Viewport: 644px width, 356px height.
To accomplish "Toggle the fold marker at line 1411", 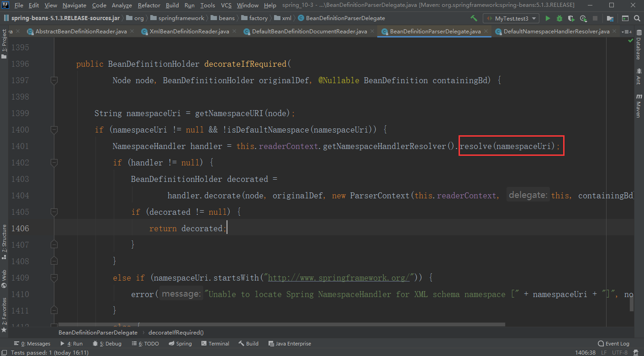I will click(x=54, y=311).
